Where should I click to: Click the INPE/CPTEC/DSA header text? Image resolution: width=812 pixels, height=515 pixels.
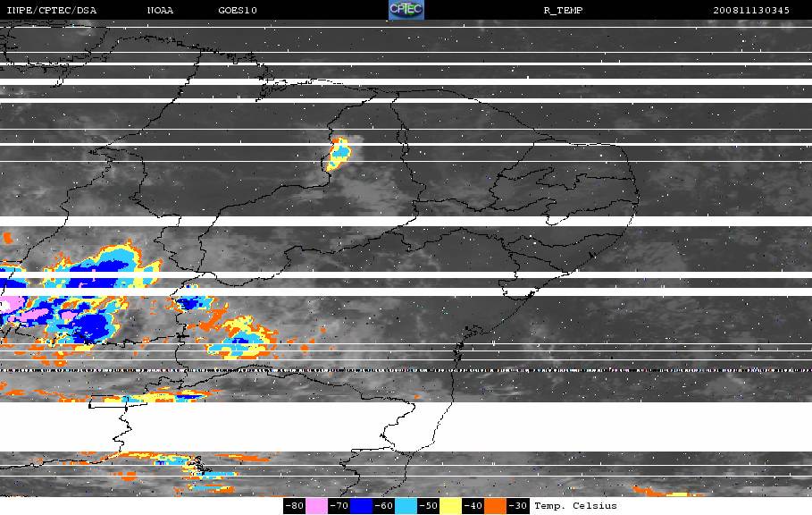pos(52,11)
